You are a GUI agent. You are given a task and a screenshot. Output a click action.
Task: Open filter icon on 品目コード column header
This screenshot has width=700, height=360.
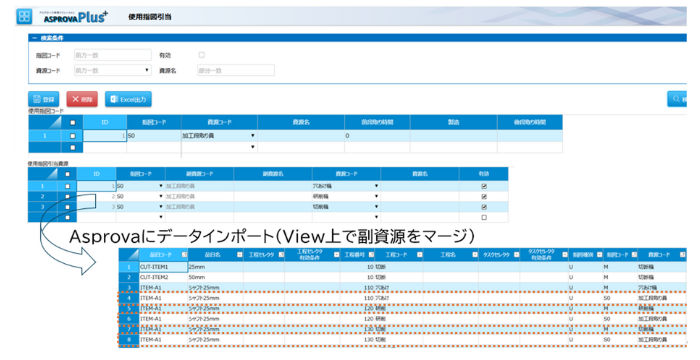click(184, 255)
